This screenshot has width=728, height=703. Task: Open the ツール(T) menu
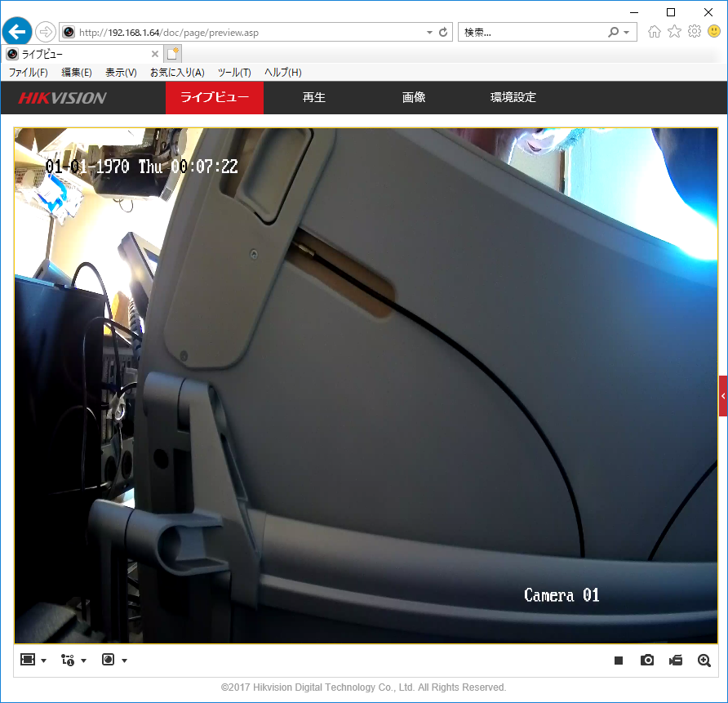tap(234, 73)
